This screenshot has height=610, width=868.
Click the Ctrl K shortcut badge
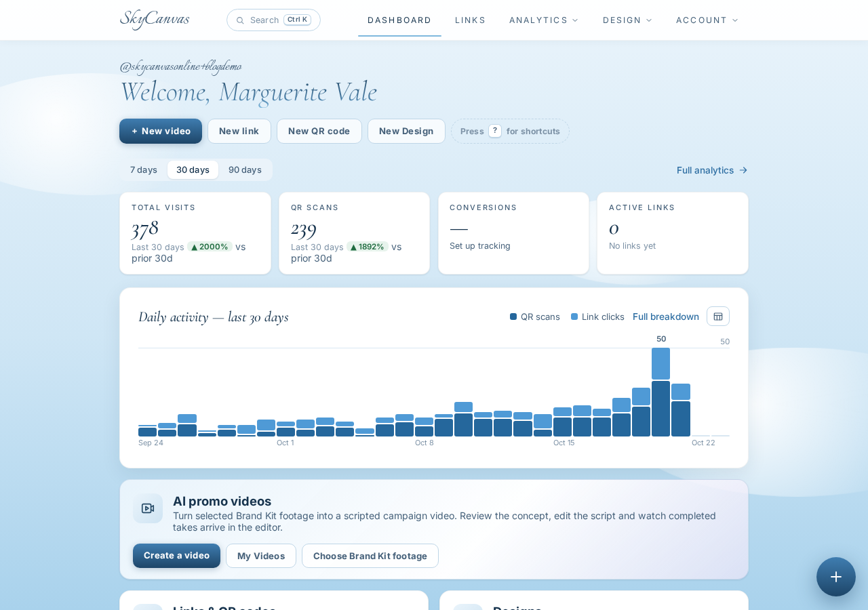[x=297, y=20]
